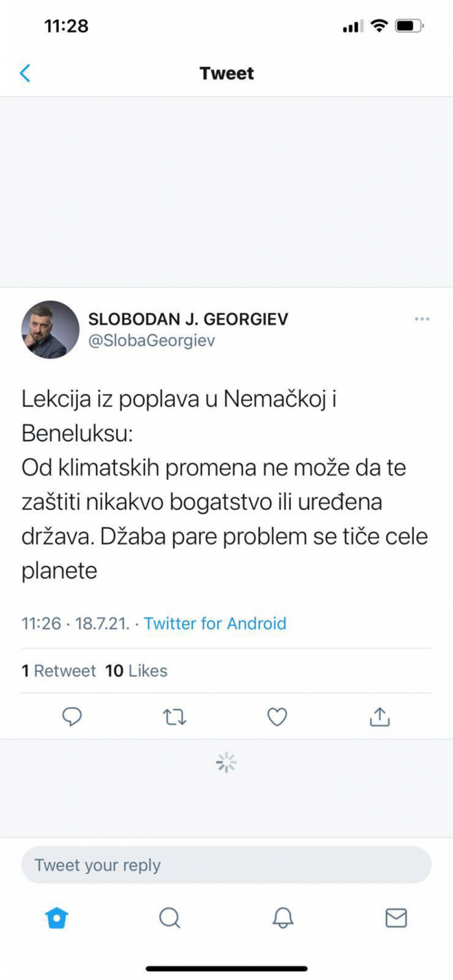Retweet this post using the retweet icon

tap(174, 717)
